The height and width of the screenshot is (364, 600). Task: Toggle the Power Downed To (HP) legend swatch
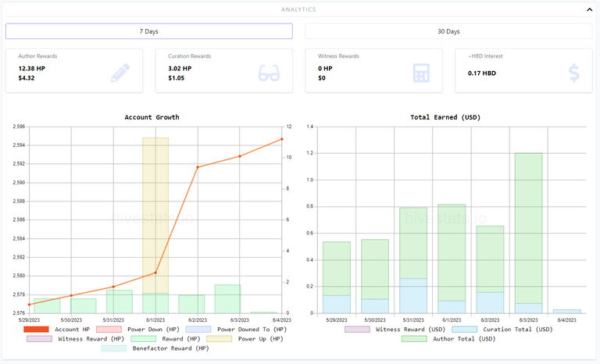pos(198,329)
